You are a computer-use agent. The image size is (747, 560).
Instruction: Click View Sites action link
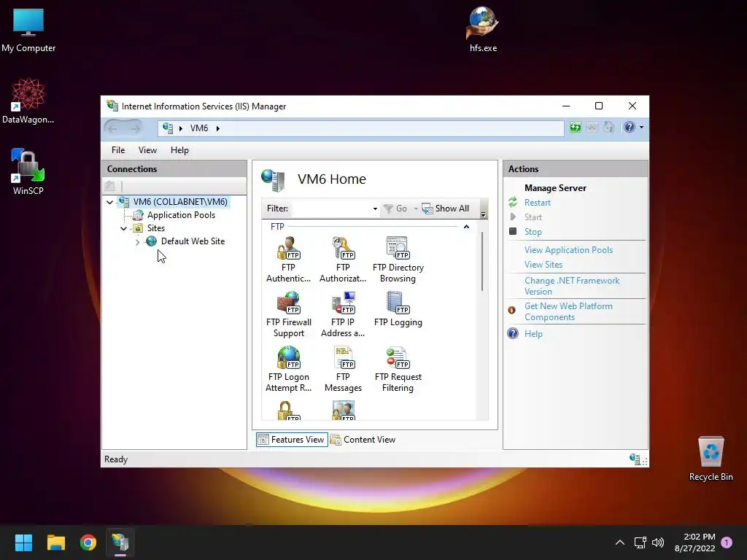tap(543, 265)
